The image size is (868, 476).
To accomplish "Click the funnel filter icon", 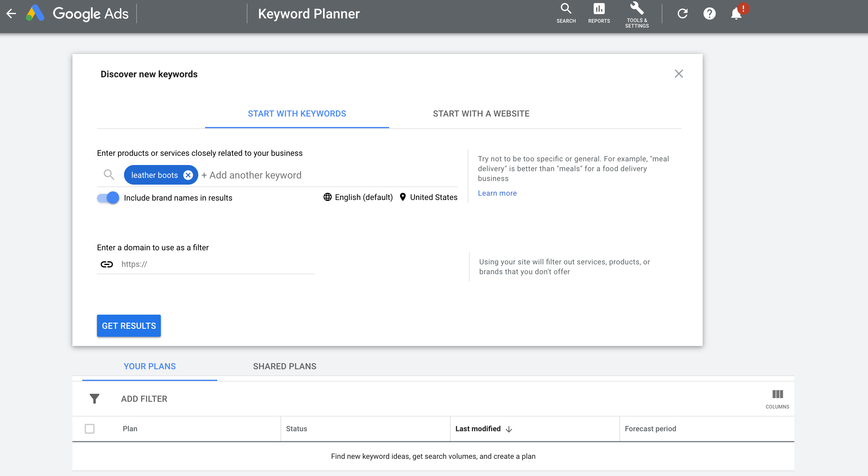I will pyautogui.click(x=94, y=399).
